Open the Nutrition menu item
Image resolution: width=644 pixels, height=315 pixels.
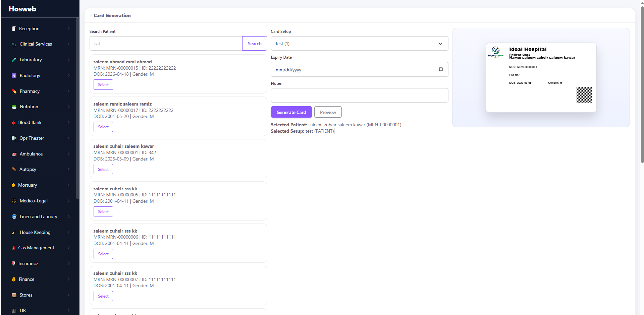pyautogui.click(x=40, y=107)
